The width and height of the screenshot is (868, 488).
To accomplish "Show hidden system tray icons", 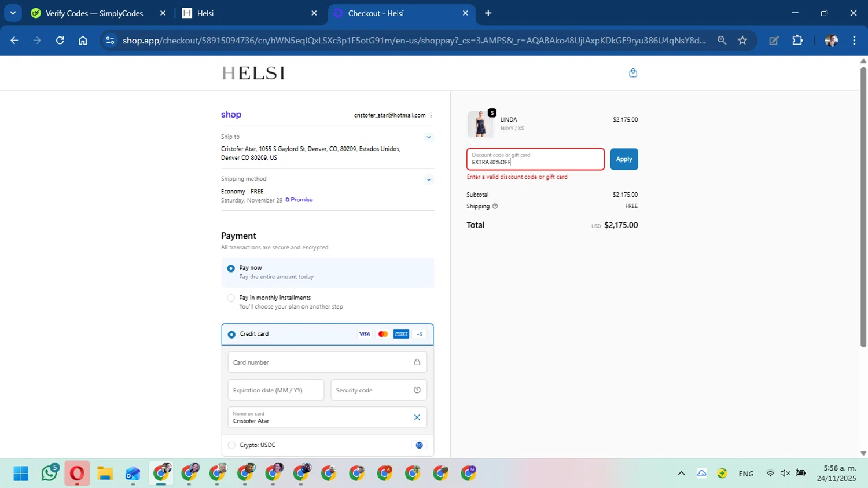I will 681,474.
